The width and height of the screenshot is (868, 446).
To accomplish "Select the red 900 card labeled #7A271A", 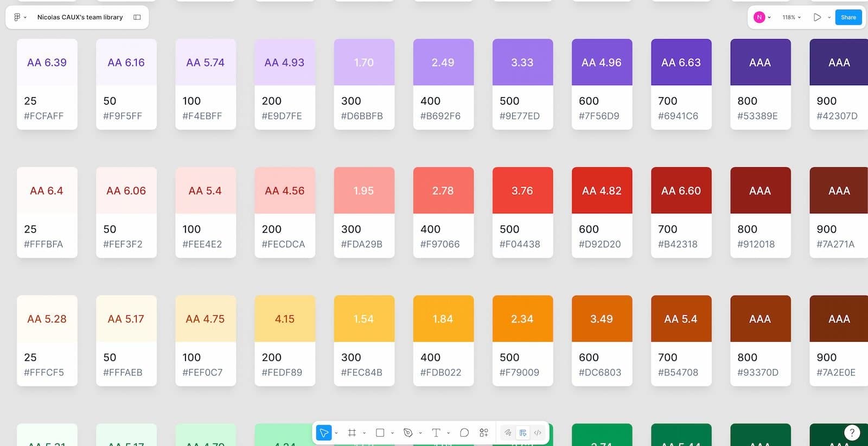I will tap(839, 212).
